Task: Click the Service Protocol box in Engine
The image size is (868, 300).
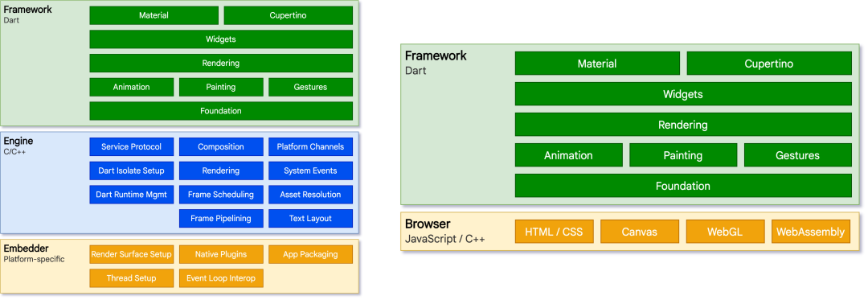Action: pos(131,146)
